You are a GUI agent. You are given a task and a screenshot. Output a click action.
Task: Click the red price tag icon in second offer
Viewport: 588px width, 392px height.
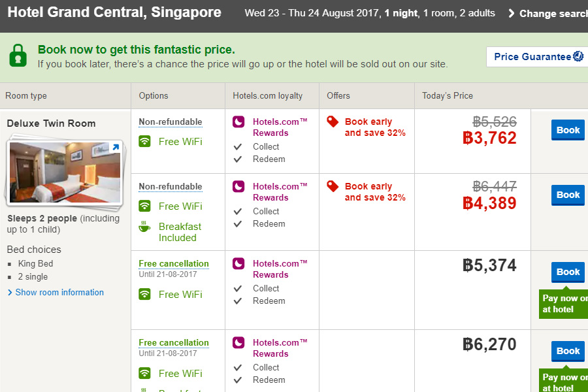(x=333, y=186)
